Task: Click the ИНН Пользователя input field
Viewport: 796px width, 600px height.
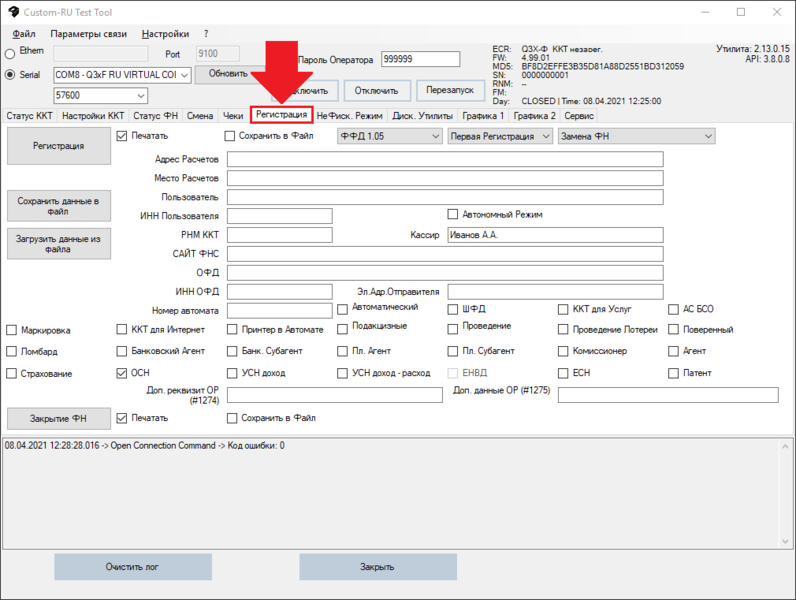Action: tap(279, 215)
